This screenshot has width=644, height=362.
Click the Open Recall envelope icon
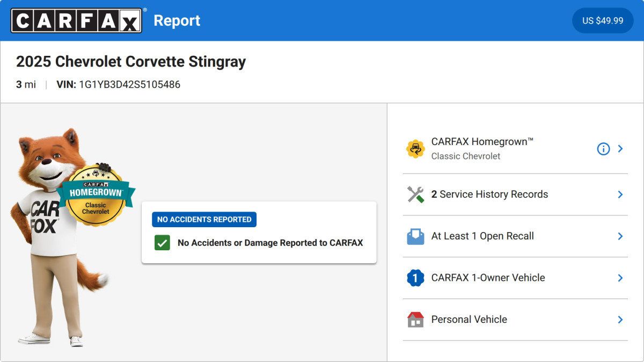415,236
